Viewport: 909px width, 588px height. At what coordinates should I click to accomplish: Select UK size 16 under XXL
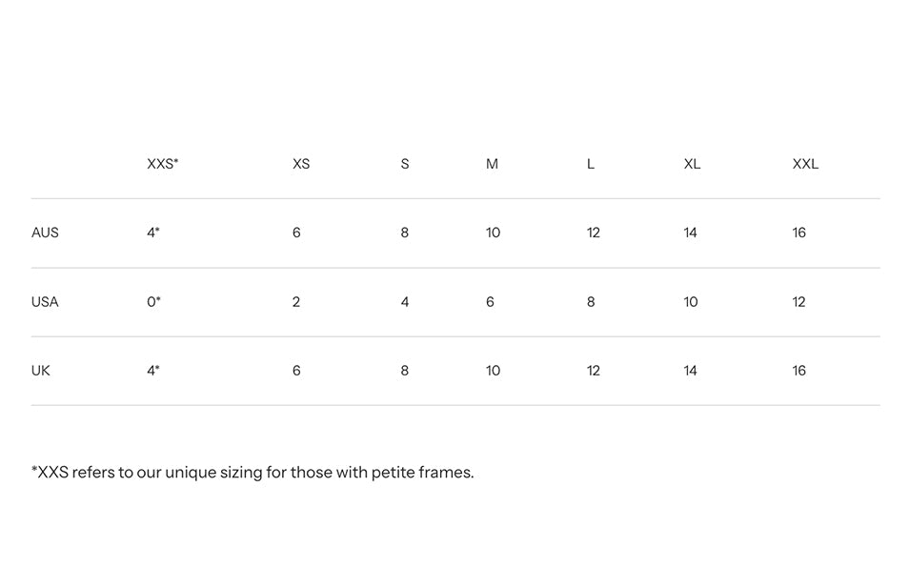click(x=798, y=371)
